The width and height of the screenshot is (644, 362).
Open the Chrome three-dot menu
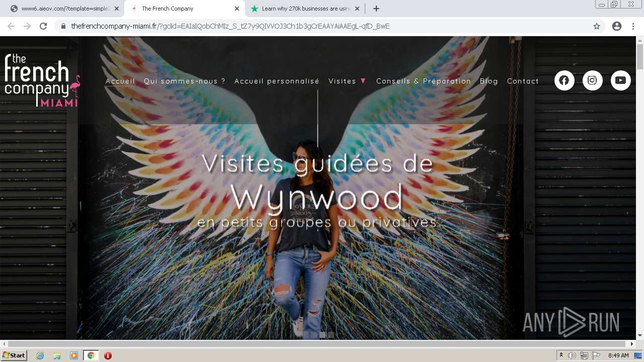tap(633, 26)
